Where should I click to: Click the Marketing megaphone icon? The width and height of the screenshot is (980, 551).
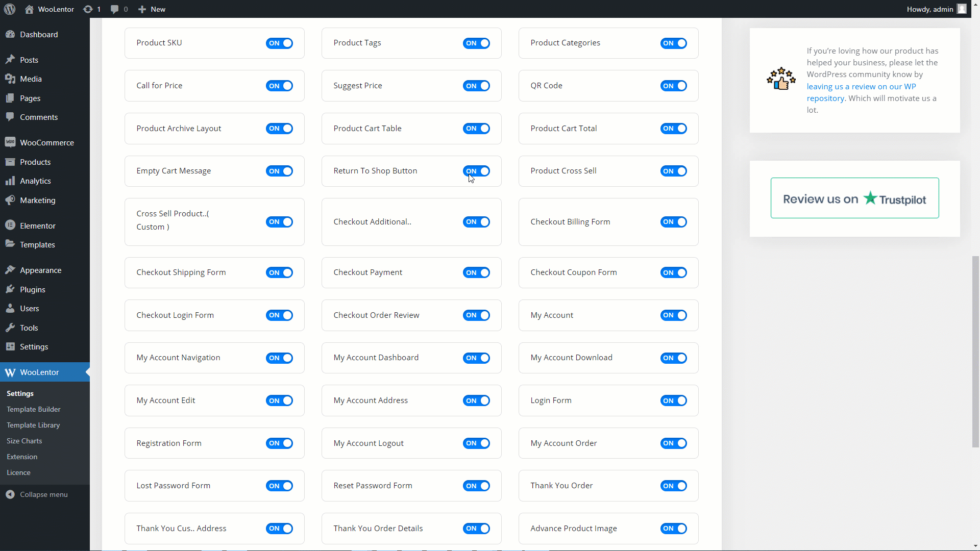coord(10,200)
